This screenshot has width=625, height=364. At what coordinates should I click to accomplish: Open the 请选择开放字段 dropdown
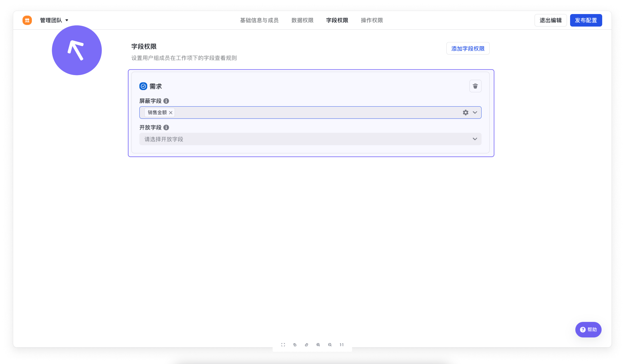pos(310,139)
